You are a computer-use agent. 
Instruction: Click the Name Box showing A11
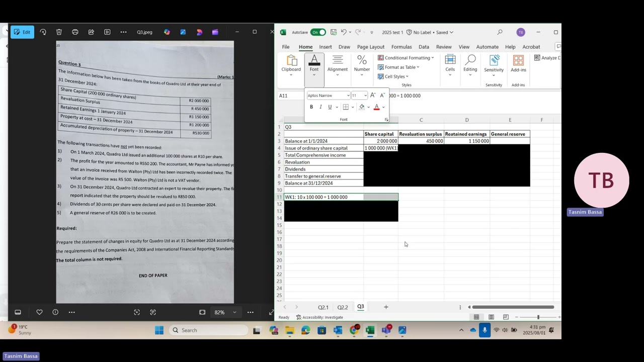coord(291,96)
